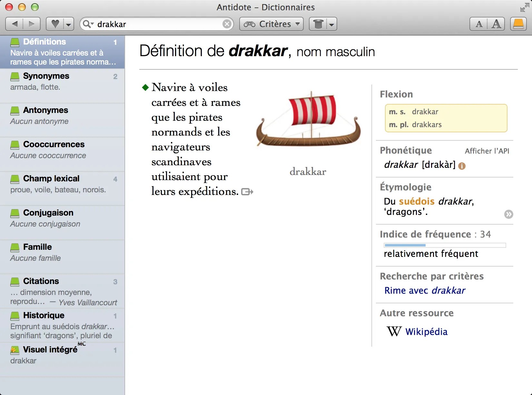
Task: Click the arrow icon after expéditions
Action: (x=247, y=192)
